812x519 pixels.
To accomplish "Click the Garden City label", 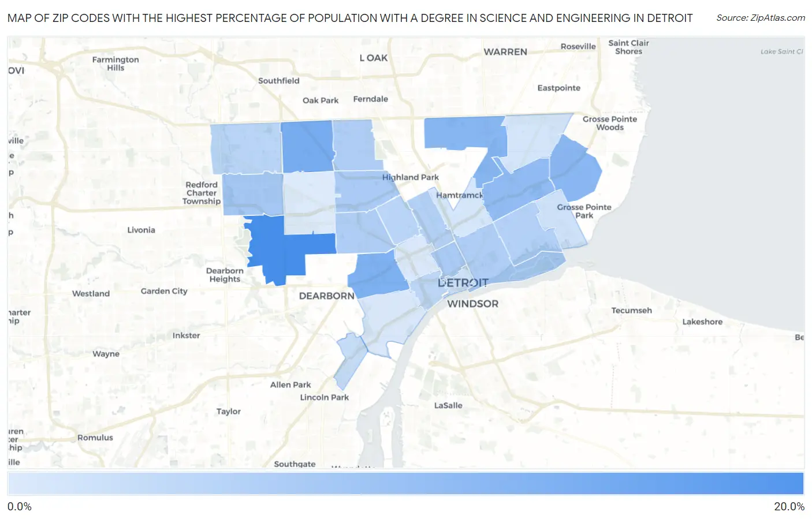I will click(164, 291).
